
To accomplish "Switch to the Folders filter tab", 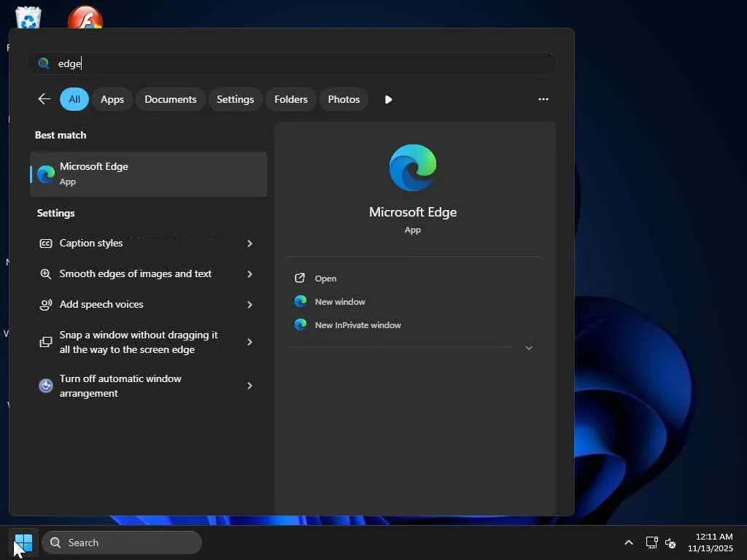I will (291, 99).
